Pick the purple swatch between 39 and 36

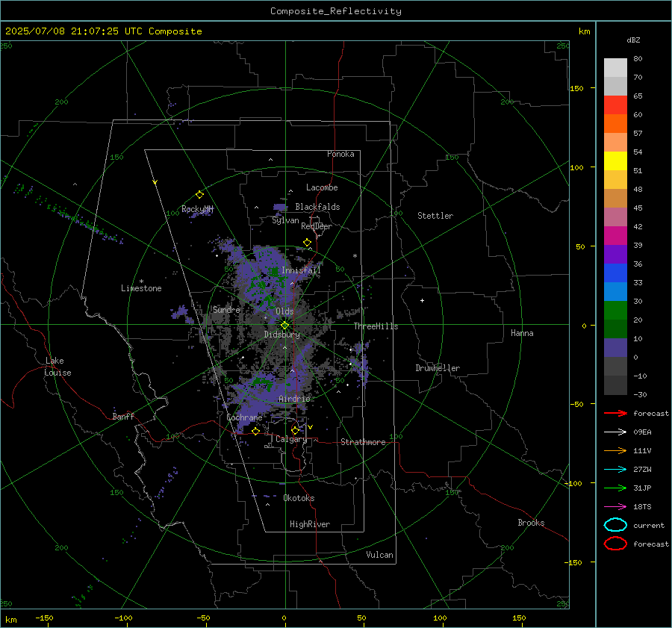pos(615,254)
